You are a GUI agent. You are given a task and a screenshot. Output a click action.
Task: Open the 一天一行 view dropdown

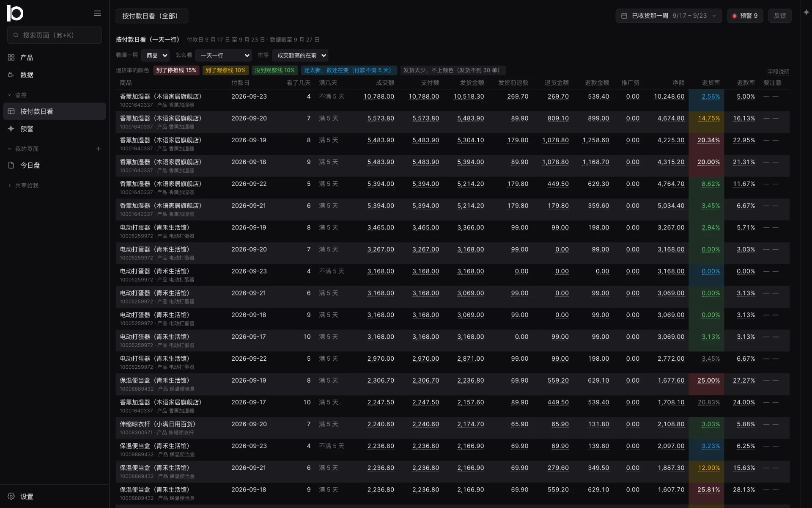pyautogui.click(x=224, y=55)
